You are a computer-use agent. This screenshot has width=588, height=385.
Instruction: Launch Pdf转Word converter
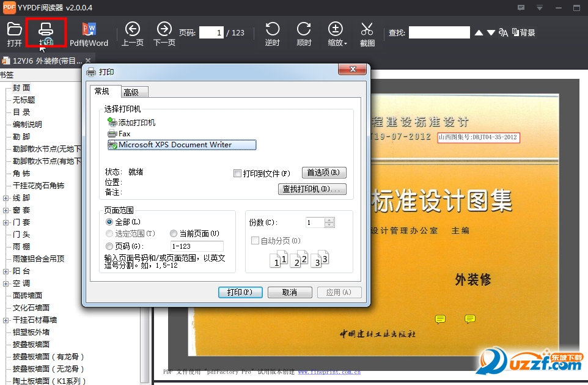point(89,34)
